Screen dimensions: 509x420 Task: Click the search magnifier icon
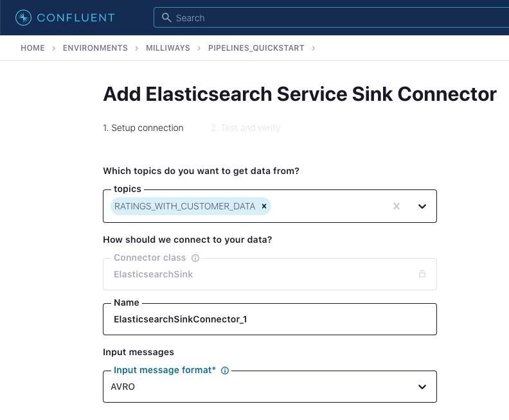pyautogui.click(x=166, y=17)
